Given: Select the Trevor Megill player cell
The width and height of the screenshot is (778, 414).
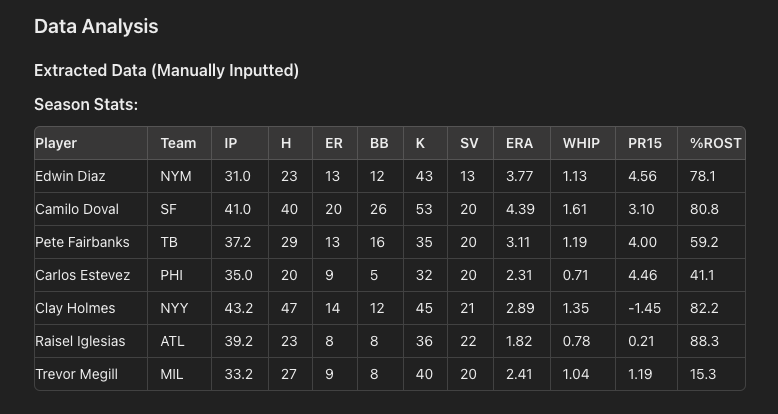Looking at the screenshot, I should pyautogui.click(x=78, y=374).
